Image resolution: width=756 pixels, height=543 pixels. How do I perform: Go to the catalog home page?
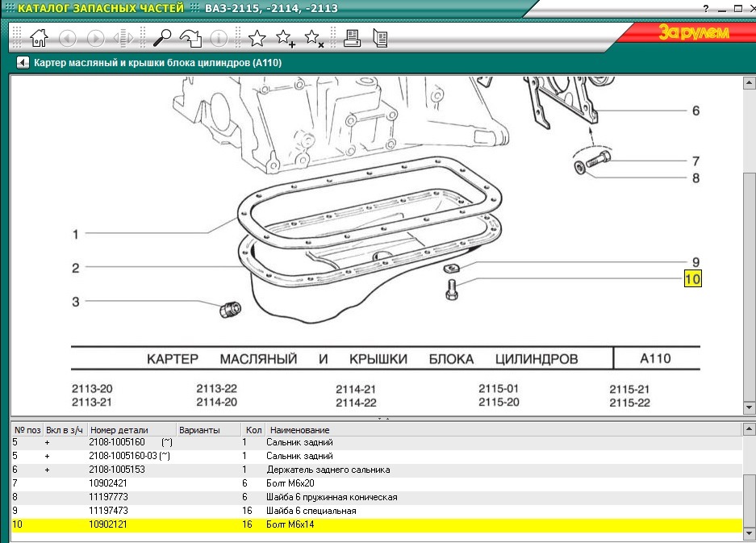pos(39,38)
